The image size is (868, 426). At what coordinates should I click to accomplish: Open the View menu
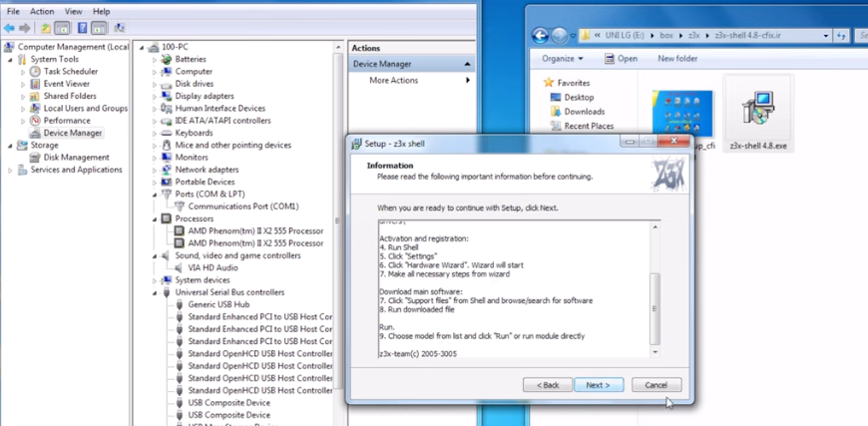[x=74, y=11]
